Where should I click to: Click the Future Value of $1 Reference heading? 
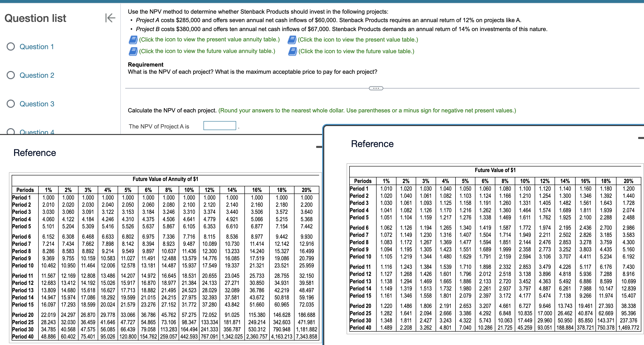(x=372, y=144)
